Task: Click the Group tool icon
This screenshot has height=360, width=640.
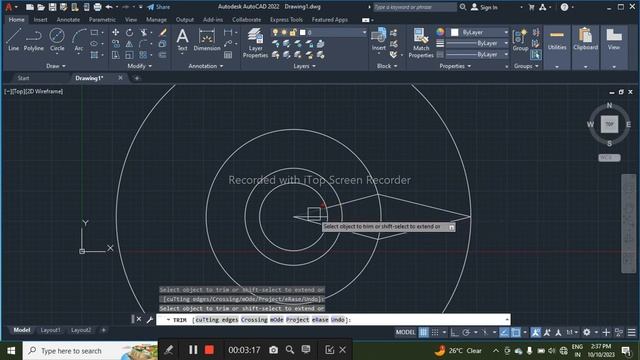Action: point(520,40)
